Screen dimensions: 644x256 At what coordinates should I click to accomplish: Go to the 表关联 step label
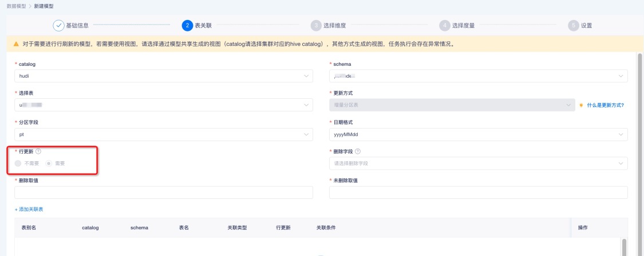pos(203,26)
